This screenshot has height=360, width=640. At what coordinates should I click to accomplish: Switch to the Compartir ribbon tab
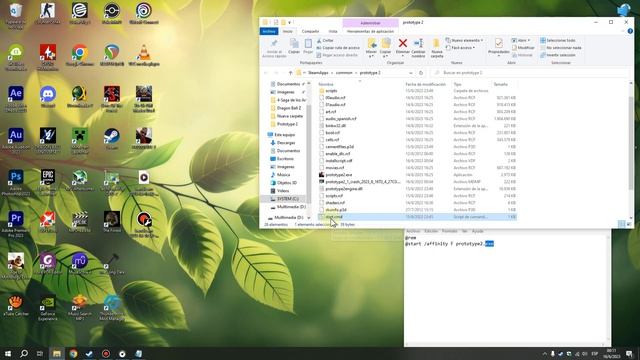click(310, 31)
